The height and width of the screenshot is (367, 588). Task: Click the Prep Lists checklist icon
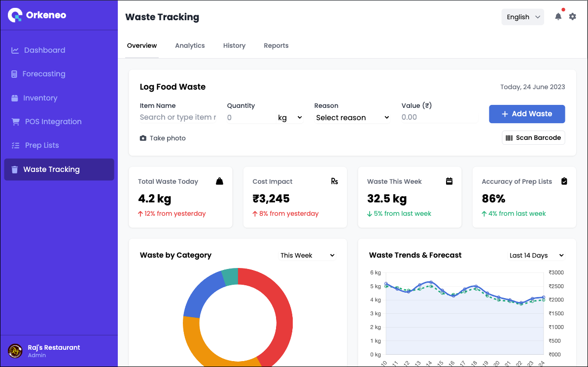tap(15, 145)
